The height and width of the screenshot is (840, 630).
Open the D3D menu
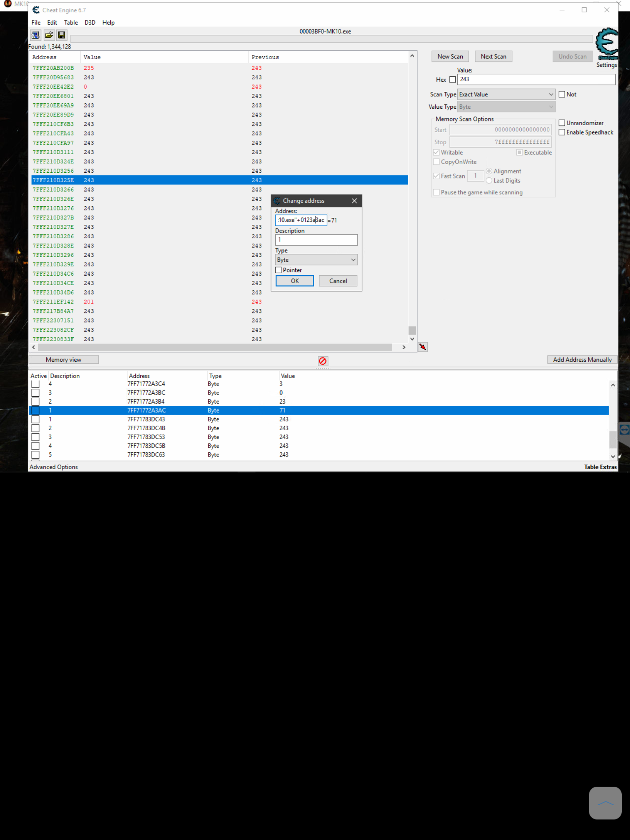(90, 23)
